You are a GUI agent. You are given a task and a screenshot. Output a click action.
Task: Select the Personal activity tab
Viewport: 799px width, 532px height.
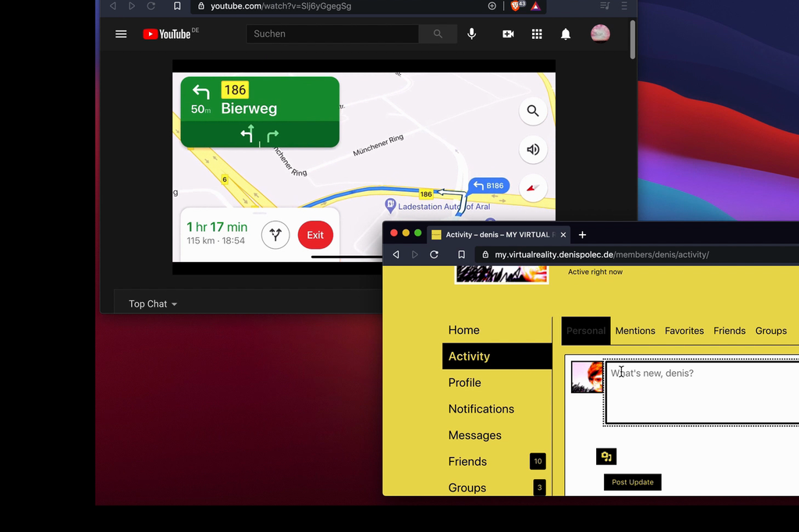[x=586, y=331]
